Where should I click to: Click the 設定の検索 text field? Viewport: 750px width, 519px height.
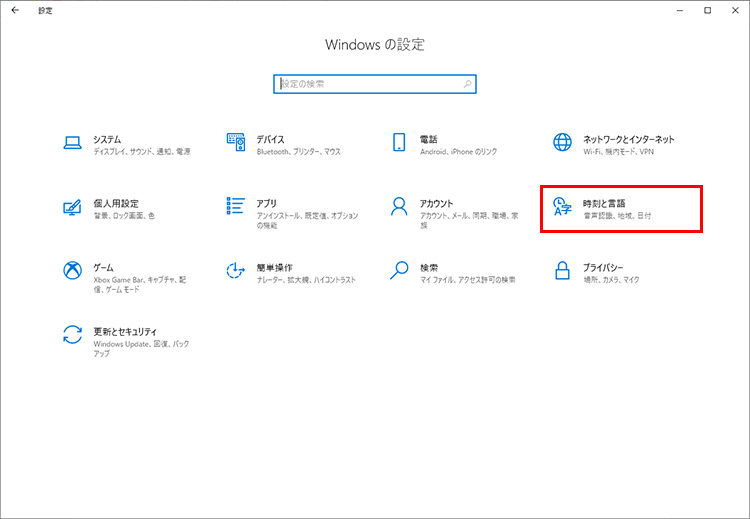tap(365, 84)
